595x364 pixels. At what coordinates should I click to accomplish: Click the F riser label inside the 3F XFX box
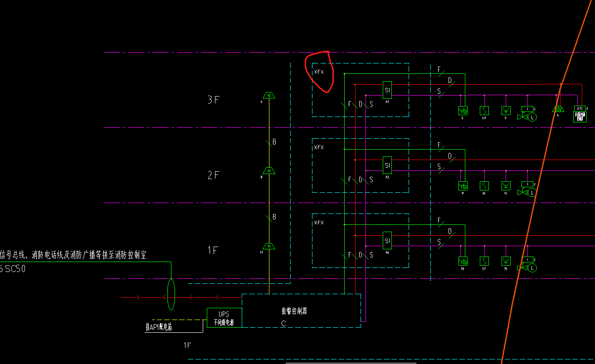[x=350, y=104]
